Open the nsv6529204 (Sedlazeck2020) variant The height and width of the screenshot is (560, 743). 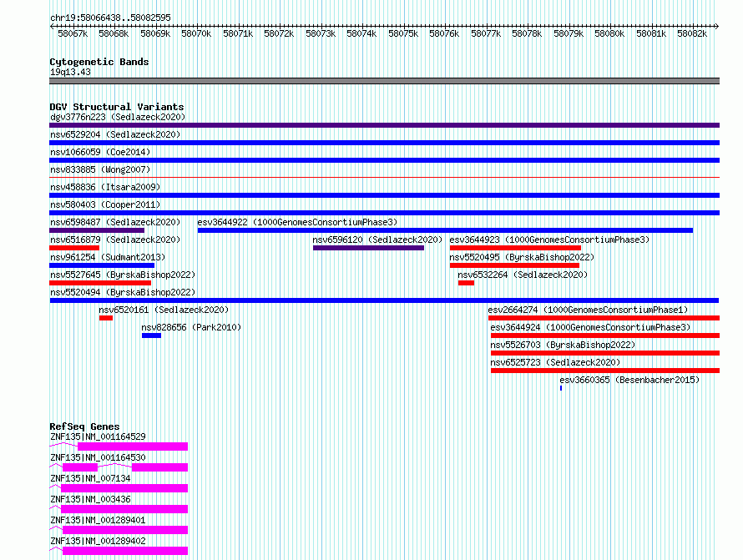click(115, 134)
